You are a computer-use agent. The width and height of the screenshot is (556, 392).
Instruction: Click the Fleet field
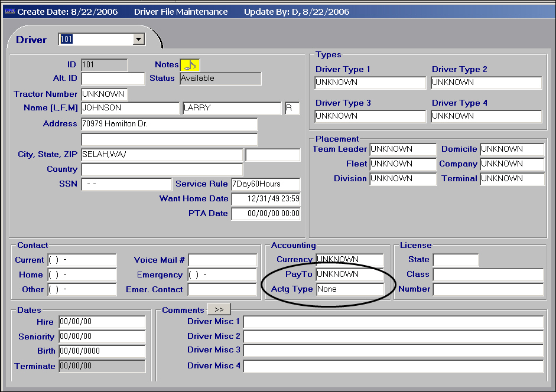click(x=403, y=164)
